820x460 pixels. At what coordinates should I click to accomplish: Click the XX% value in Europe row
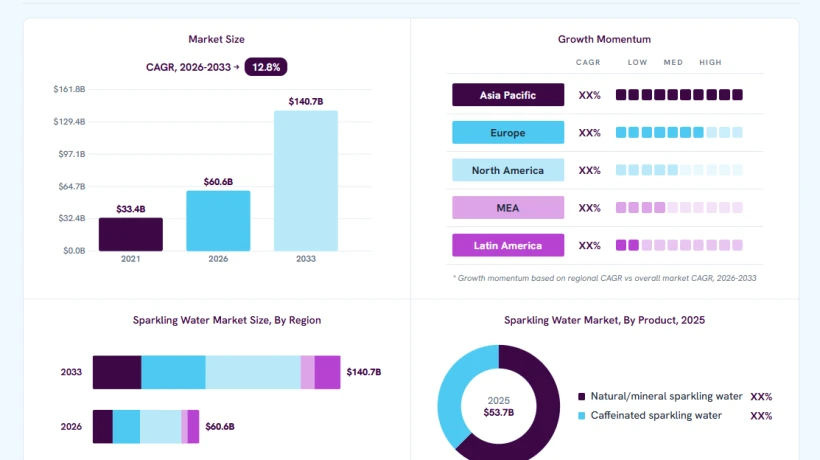coord(589,133)
